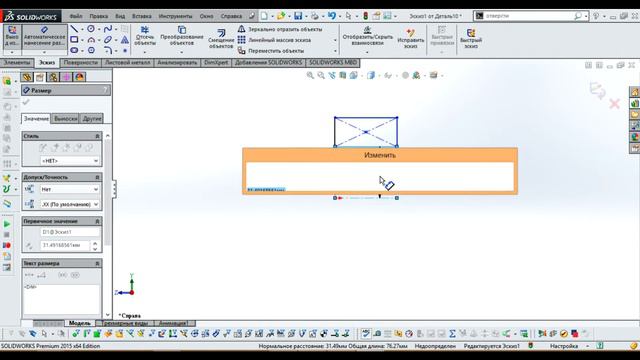The image size is (640, 360).
Task: Click Преобразование объектов tool
Action: pos(182,36)
